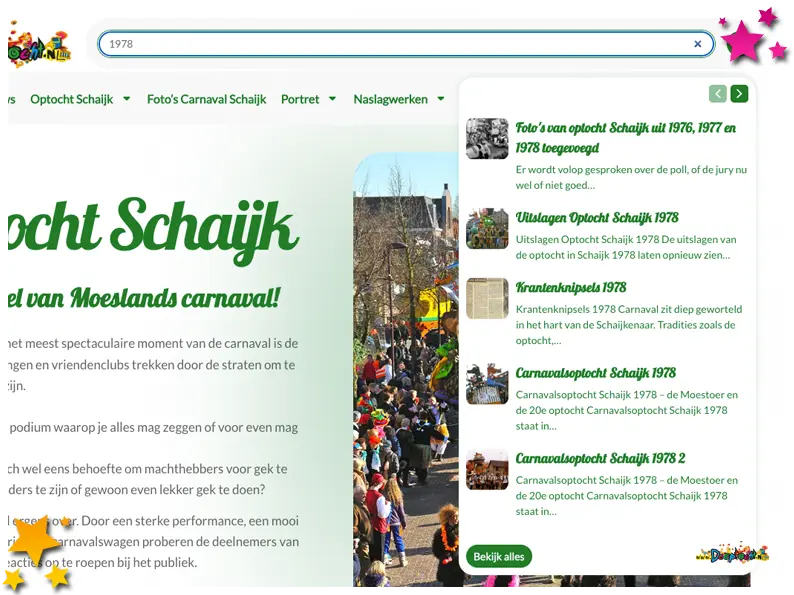The height and width of the screenshot is (595, 794).
Task: Open thumbnail for Carnavalsoptocht Schaijk 1978
Action: [x=487, y=384]
